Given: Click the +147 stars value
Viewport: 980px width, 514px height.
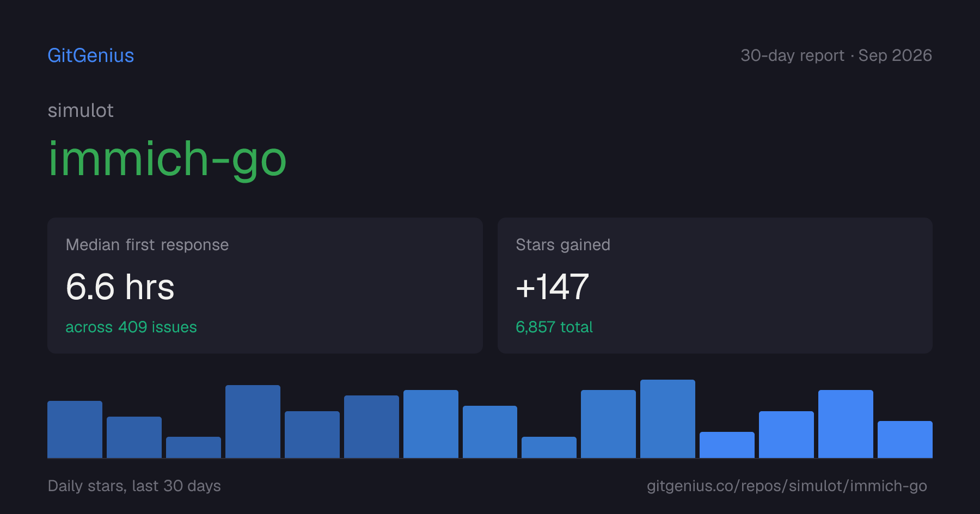Looking at the screenshot, I should point(552,287).
